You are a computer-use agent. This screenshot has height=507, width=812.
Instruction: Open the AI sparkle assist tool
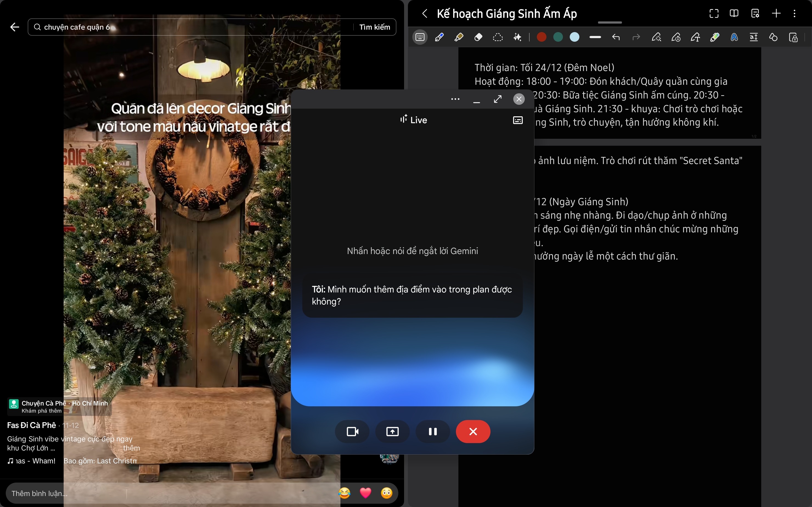pos(517,37)
